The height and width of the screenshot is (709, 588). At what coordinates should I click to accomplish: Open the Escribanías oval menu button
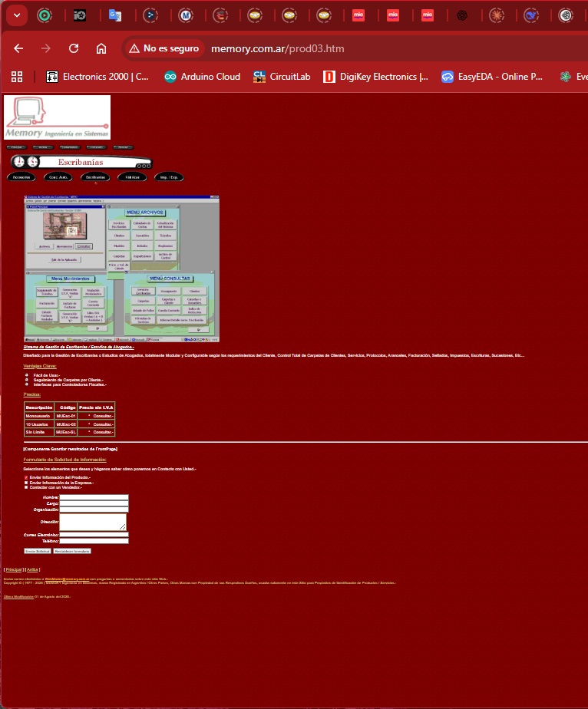[x=95, y=177]
